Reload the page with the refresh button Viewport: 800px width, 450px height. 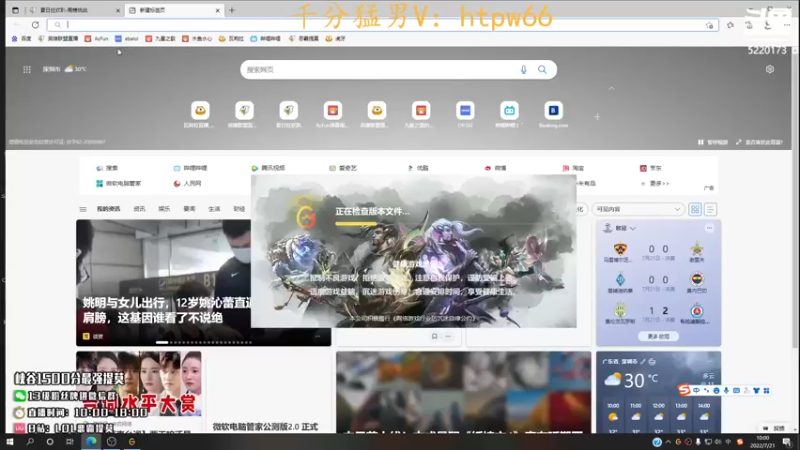coord(35,24)
